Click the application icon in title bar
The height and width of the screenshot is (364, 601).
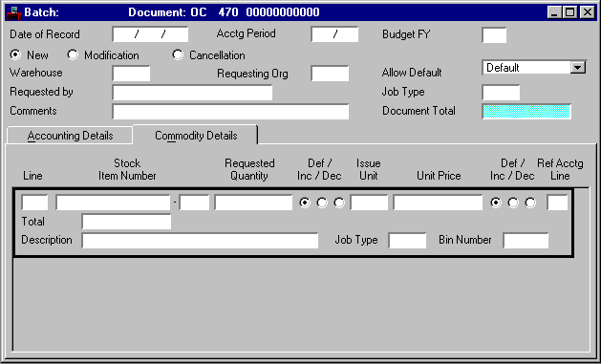click(x=14, y=13)
